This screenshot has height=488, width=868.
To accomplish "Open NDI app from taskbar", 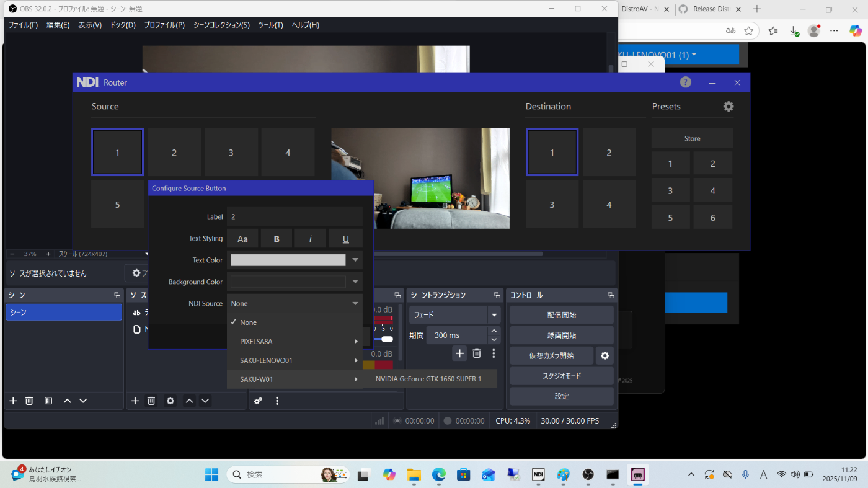I will [x=538, y=474].
